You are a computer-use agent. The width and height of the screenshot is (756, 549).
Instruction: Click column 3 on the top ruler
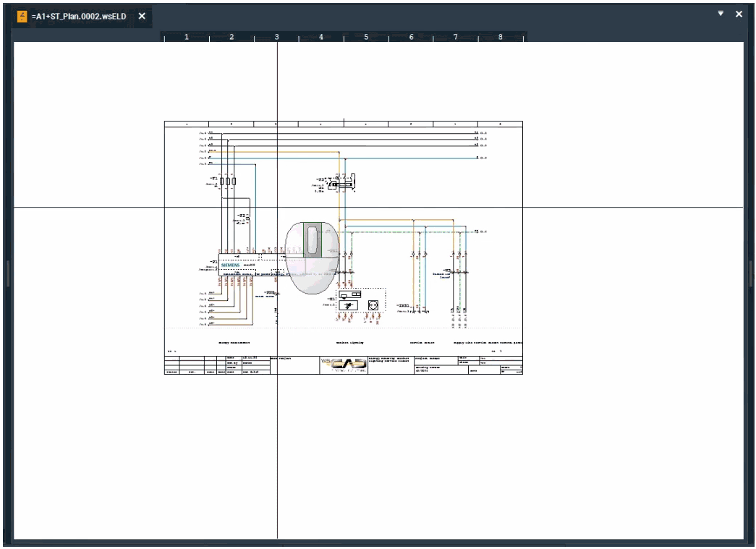(x=276, y=37)
